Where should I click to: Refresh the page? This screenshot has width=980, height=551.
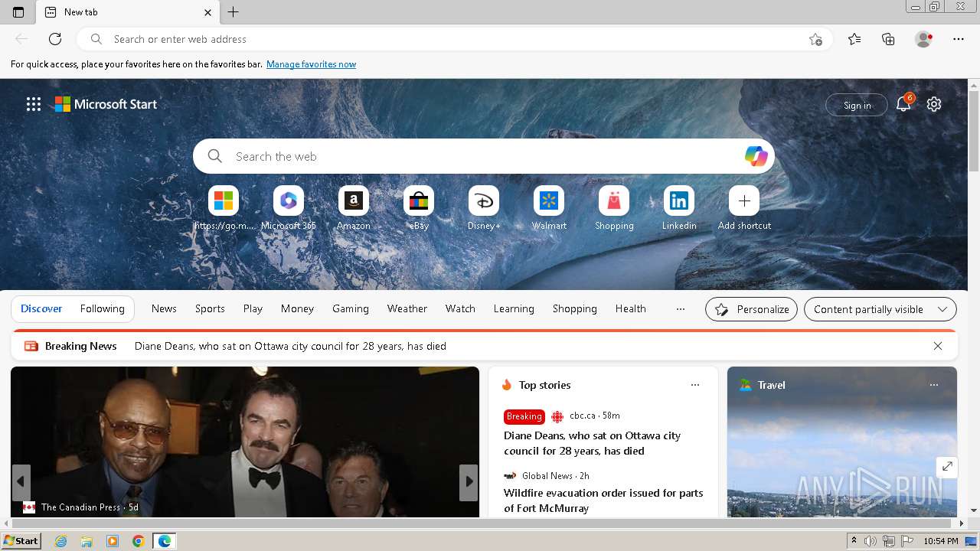click(55, 39)
